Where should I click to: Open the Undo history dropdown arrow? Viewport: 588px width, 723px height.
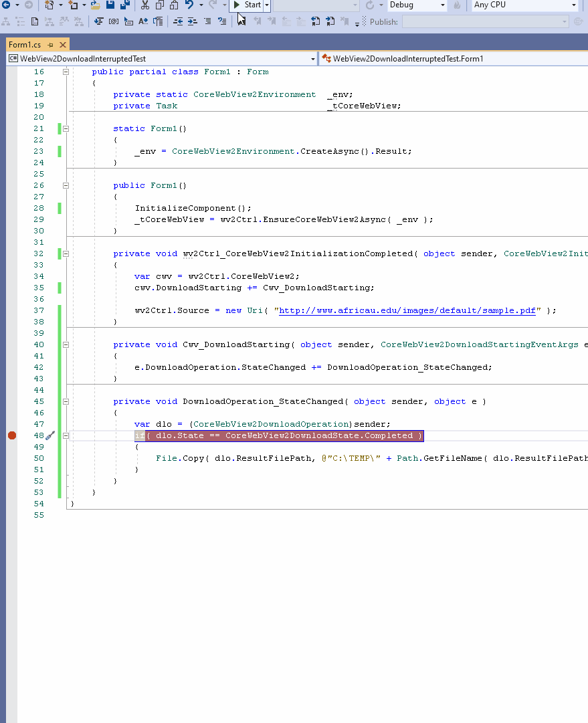click(201, 5)
